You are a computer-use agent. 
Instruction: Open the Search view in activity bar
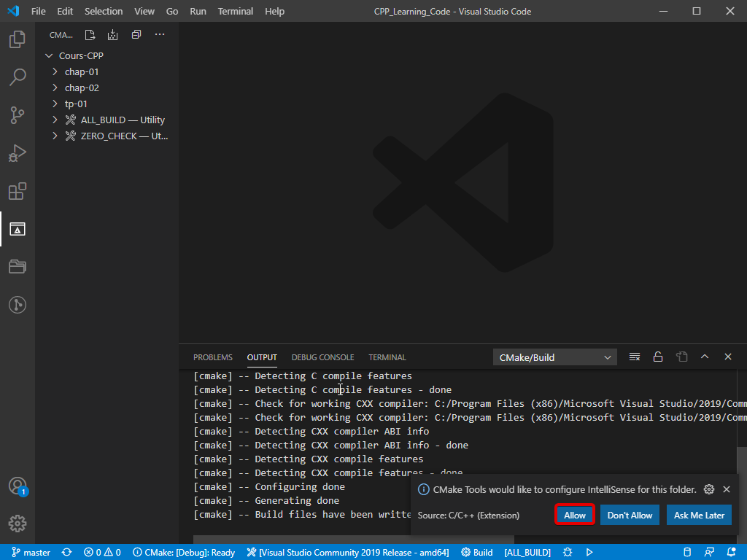tap(18, 77)
